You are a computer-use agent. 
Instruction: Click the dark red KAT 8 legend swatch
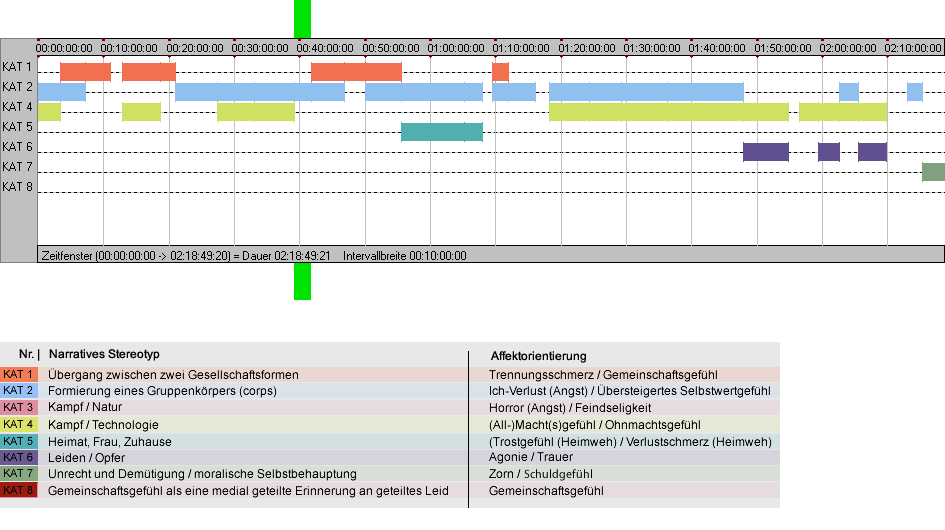click(19, 490)
